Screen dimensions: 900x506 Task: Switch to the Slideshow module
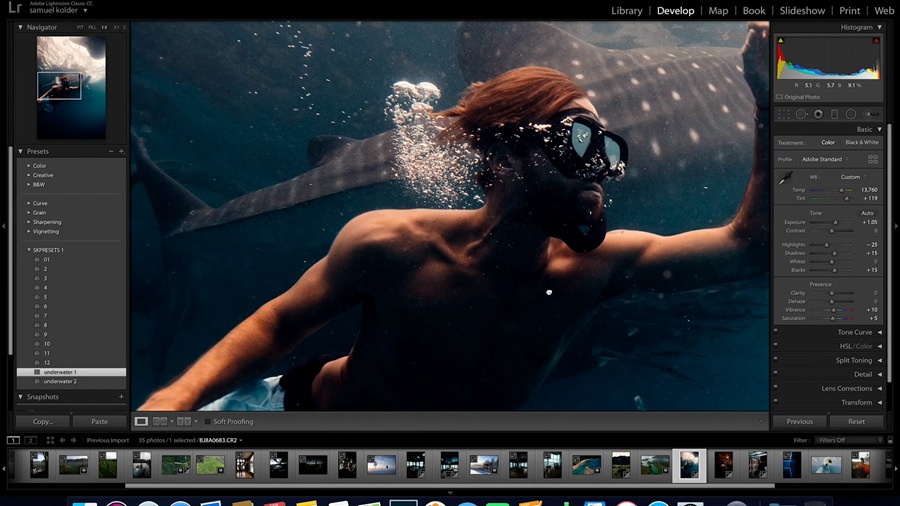(802, 10)
